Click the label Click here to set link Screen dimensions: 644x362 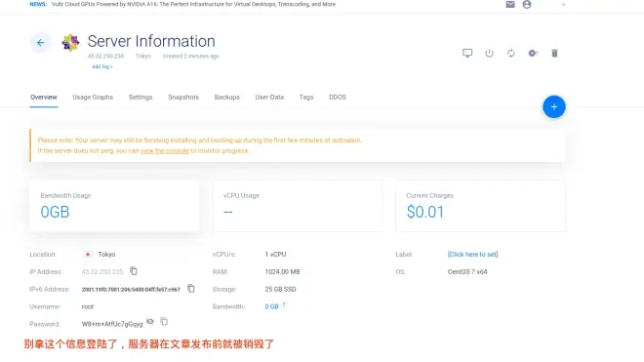tap(472, 255)
